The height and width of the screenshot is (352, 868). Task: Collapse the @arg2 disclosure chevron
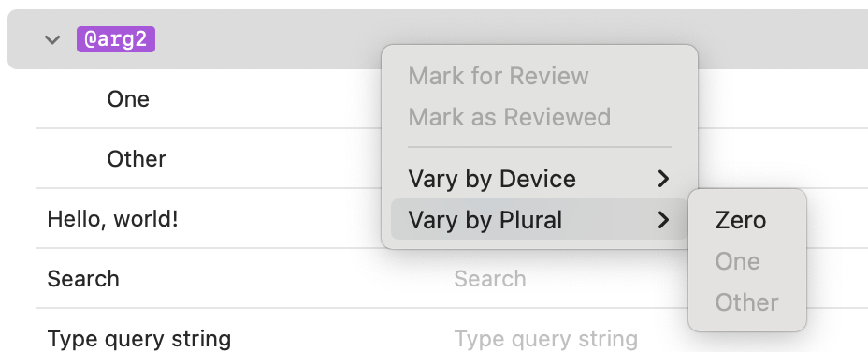point(52,39)
